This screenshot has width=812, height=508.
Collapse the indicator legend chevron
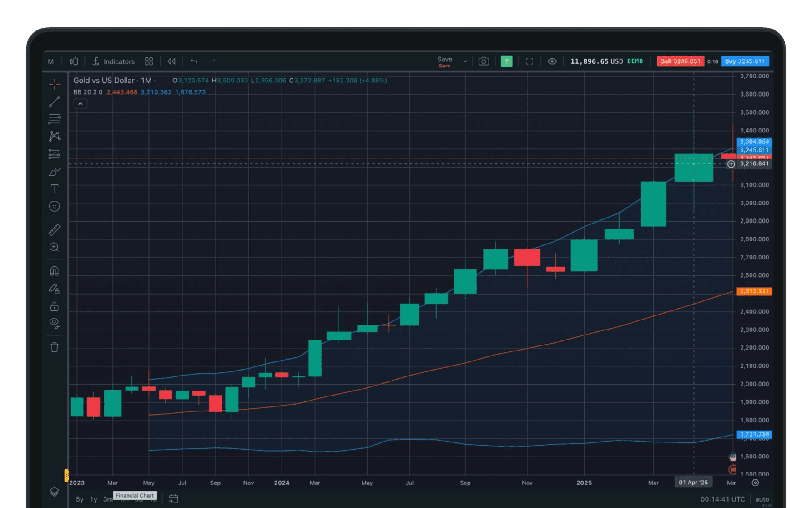80,104
